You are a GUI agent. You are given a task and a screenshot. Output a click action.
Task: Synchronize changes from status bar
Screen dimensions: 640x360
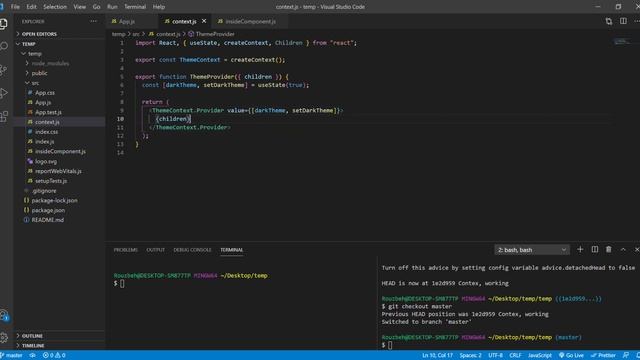33,356
